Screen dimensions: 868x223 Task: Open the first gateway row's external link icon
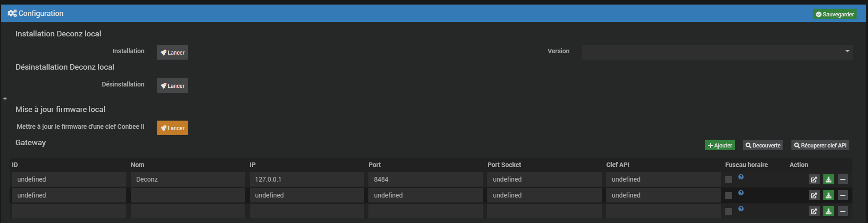tap(814, 179)
